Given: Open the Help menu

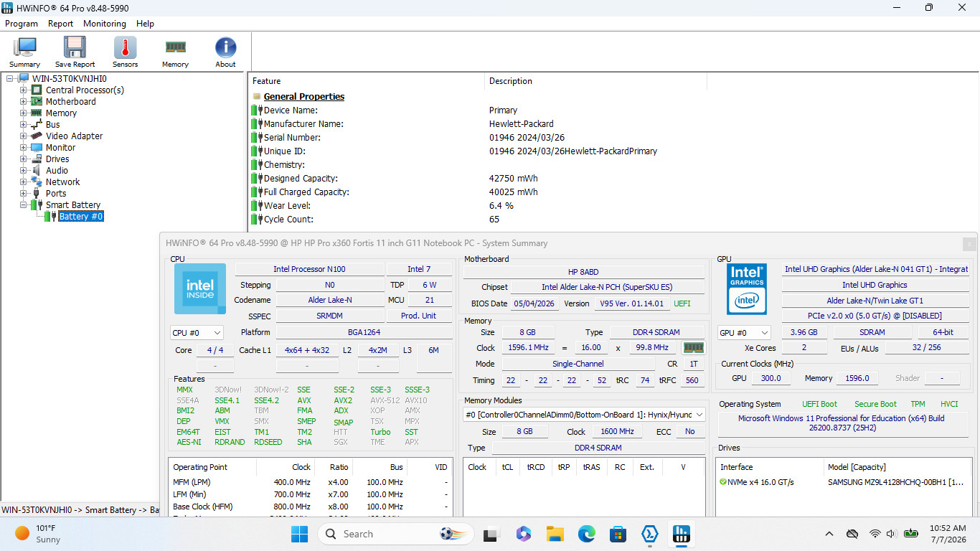Looking at the screenshot, I should coord(146,24).
